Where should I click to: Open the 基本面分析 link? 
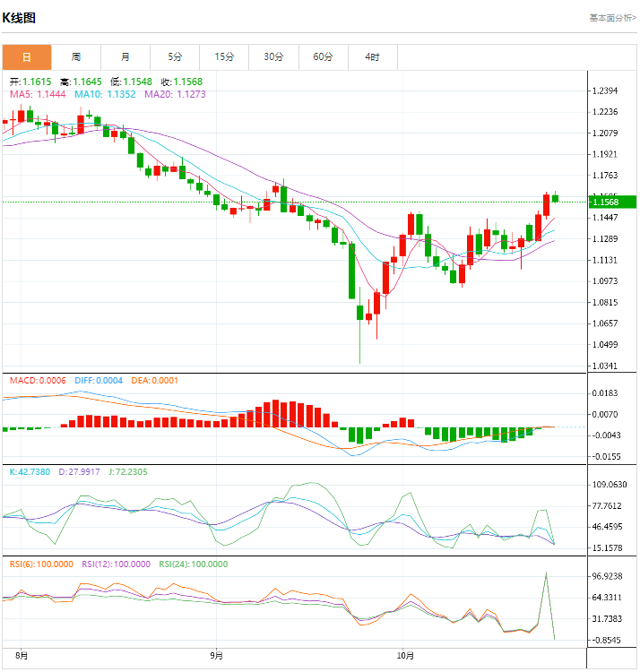tap(612, 18)
